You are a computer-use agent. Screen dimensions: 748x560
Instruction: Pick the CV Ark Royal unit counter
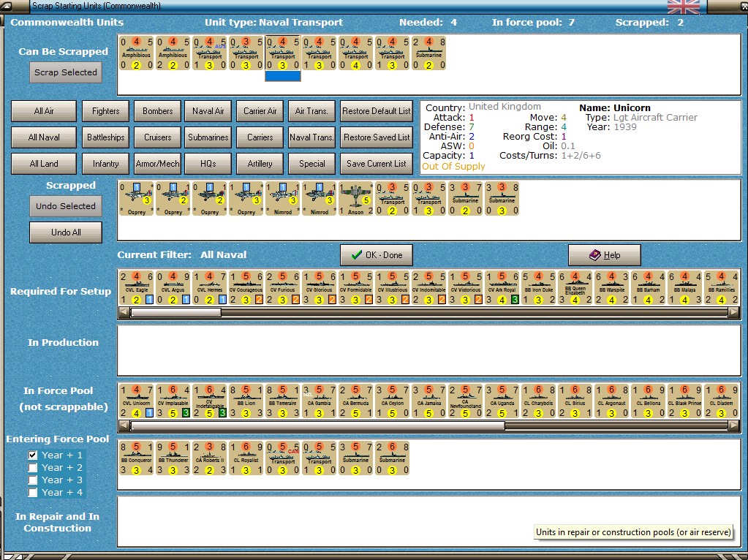tap(502, 288)
